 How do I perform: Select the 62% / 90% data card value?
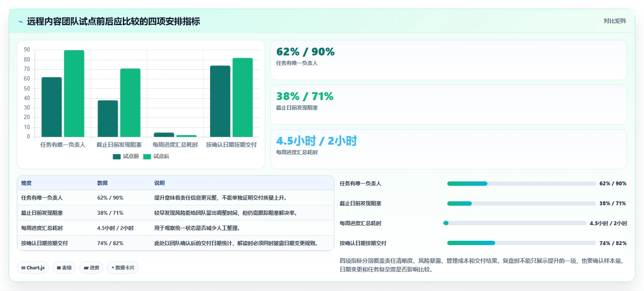tap(305, 52)
